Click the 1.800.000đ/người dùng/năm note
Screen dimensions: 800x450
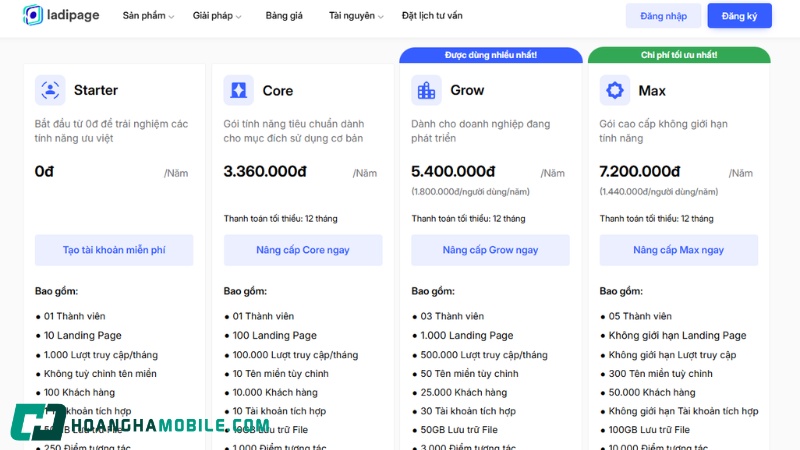point(470,192)
